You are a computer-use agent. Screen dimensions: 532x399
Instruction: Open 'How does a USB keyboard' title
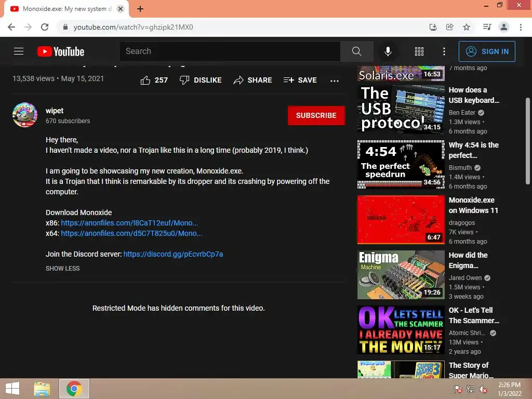click(x=474, y=95)
